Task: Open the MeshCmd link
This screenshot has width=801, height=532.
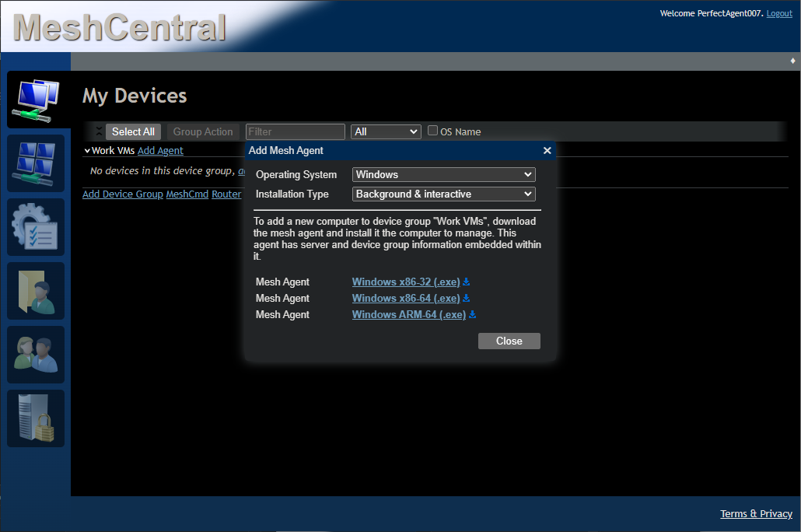Action: pyautogui.click(x=187, y=194)
